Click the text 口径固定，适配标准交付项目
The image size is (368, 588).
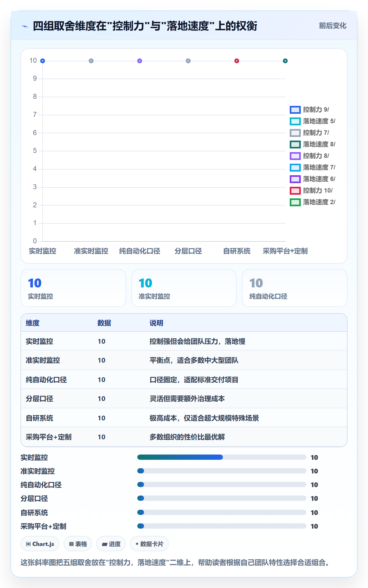tap(194, 380)
